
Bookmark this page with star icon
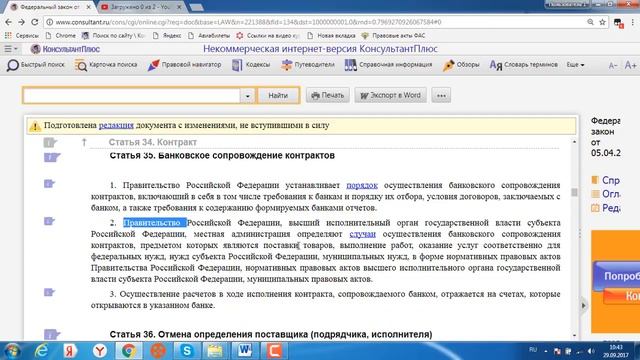click(602, 22)
